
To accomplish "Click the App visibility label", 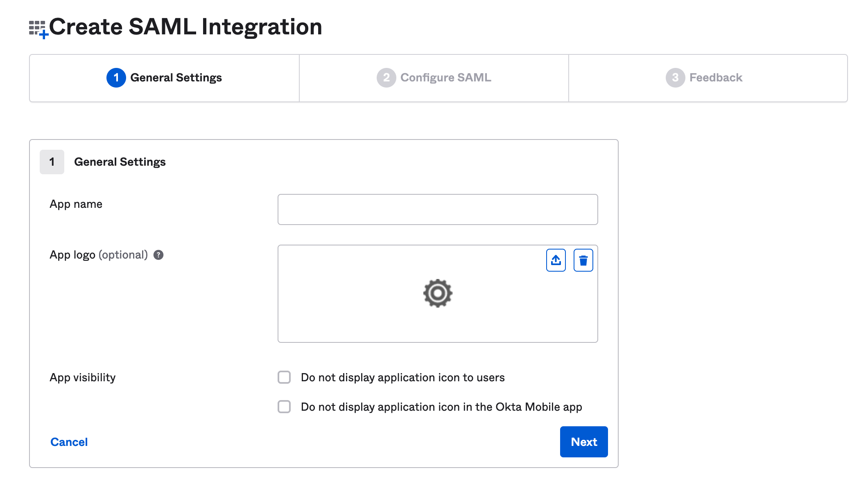I will coord(82,377).
